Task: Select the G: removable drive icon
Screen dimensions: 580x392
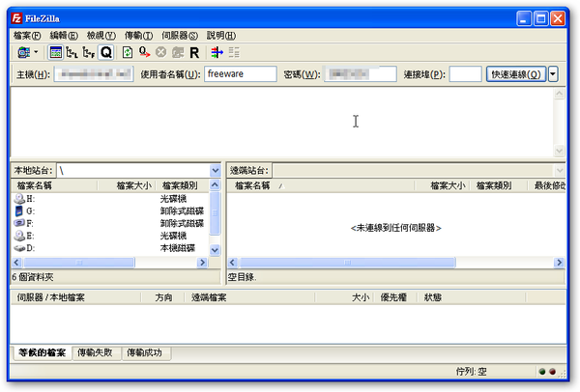Action: point(19,210)
